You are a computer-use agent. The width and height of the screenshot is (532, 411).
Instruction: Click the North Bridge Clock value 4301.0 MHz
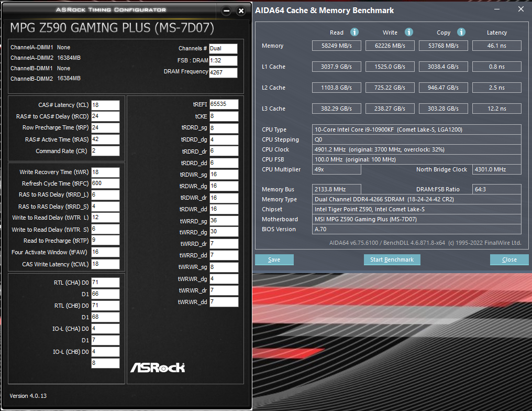pyautogui.click(x=497, y=169)
